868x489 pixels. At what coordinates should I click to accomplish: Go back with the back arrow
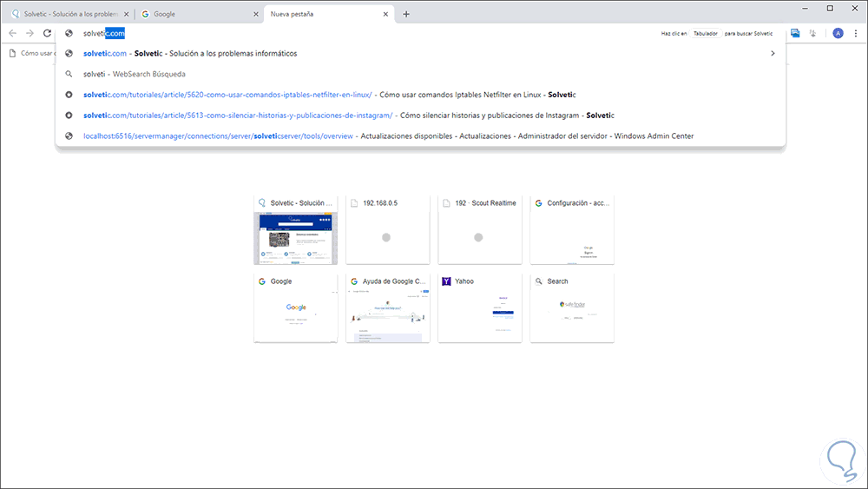[x=13, y=33]
